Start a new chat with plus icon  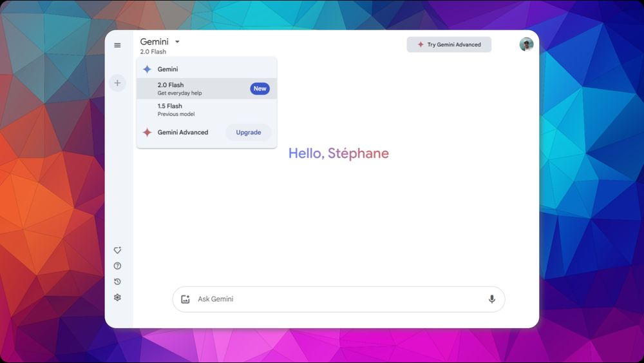117,83
